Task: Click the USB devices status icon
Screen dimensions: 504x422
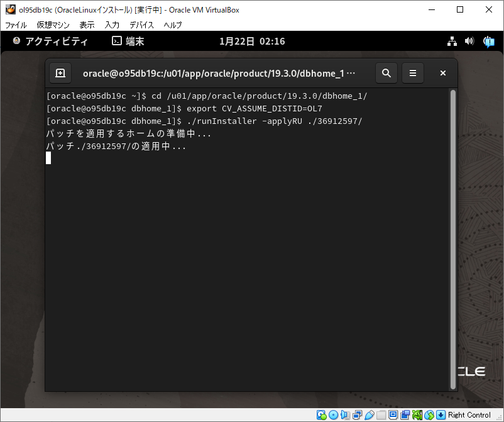Action: coord(370,415)
